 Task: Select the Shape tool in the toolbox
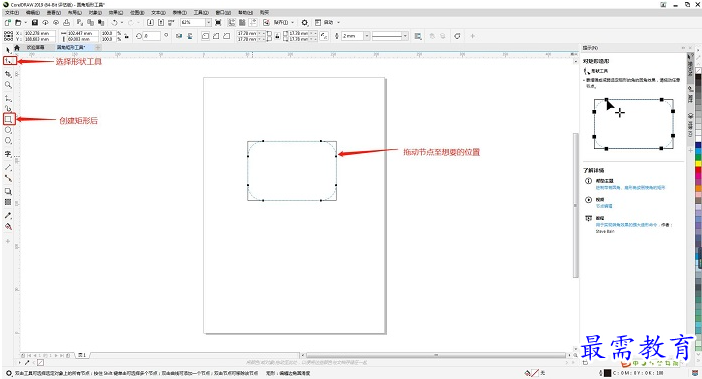click(x=9, y=60)
